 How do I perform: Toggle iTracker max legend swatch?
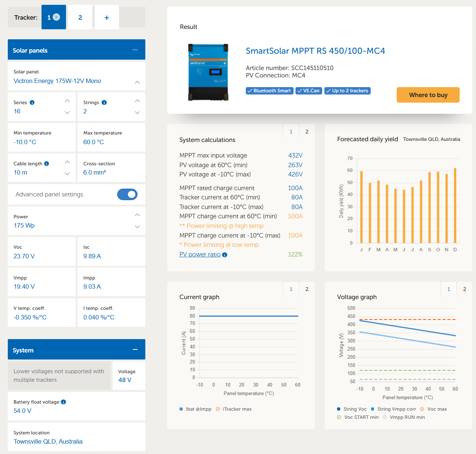point(218,409)
